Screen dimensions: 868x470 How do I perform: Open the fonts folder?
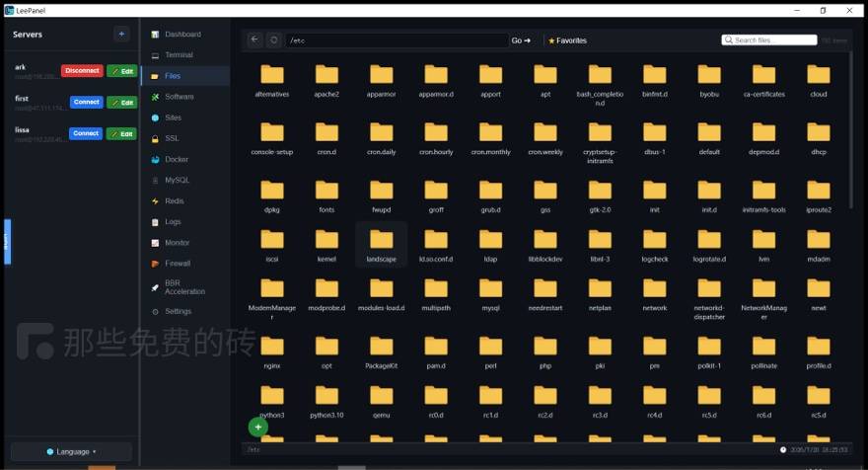pyautogui.click(x=326, y=196)
